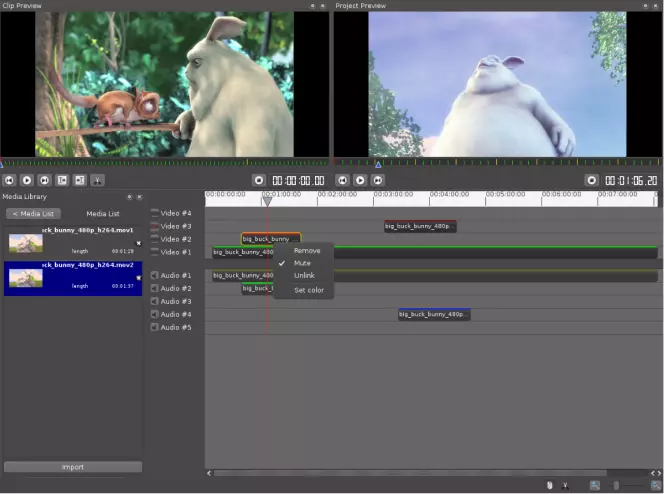This screenshot has width=664, height=494.
Task: Mute Audio #1 track speaker
Action: pos(155,276)
